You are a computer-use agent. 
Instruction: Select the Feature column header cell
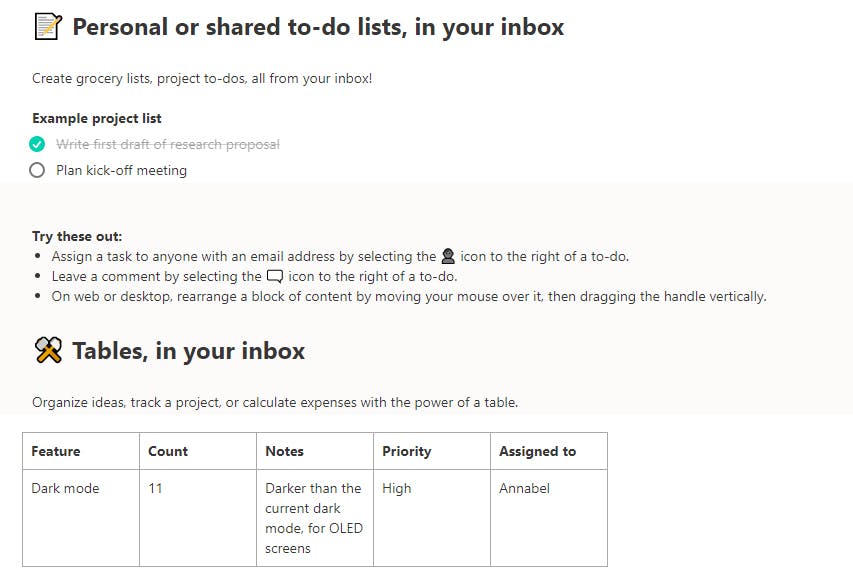pyautogui.click(x=80, y=451)
